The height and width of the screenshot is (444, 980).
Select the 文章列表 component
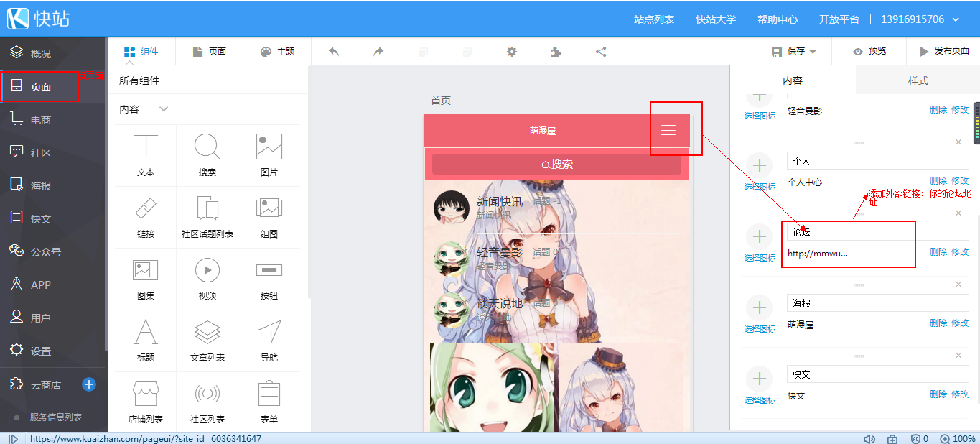tap(207, 341)
